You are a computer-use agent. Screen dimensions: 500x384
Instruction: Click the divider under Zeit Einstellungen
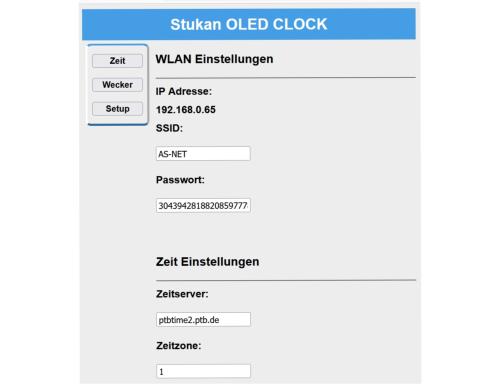286,280
